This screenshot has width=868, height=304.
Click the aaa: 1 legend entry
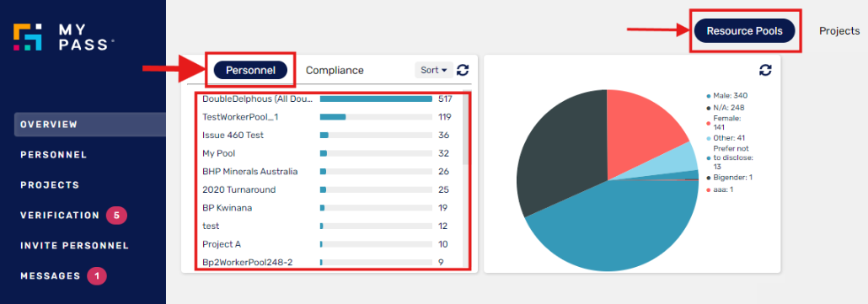coord(721,189)
